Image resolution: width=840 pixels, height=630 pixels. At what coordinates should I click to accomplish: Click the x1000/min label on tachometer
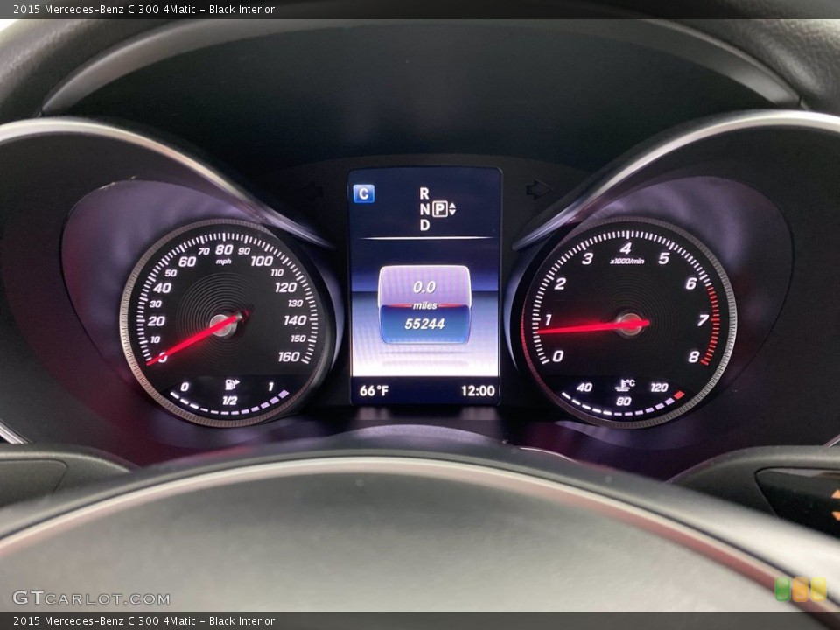click(626, 261)
